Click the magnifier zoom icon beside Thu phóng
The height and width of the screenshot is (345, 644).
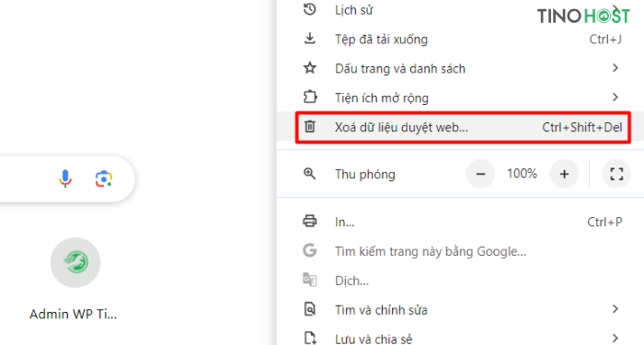click(310, 174)
